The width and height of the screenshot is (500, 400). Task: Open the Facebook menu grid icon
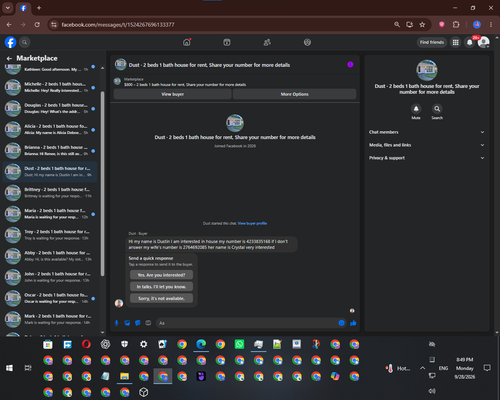pos(455,42)
